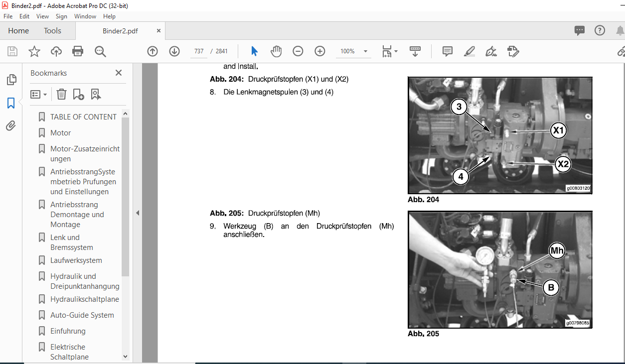Open the Einfuhrung bookmark
Image resolution: width=625 pixels, height=364 pixels.
pos(68,331)
